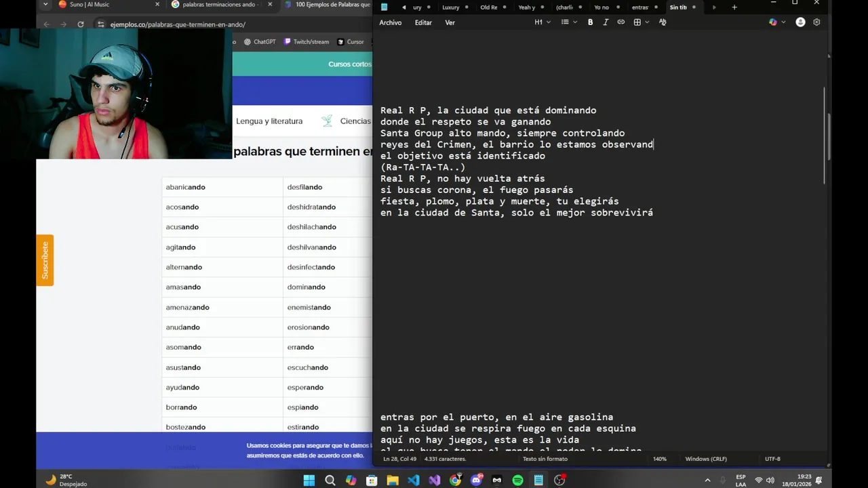Open notification center bell
Screen dimensions: 868x488
(x=818, y=481)
